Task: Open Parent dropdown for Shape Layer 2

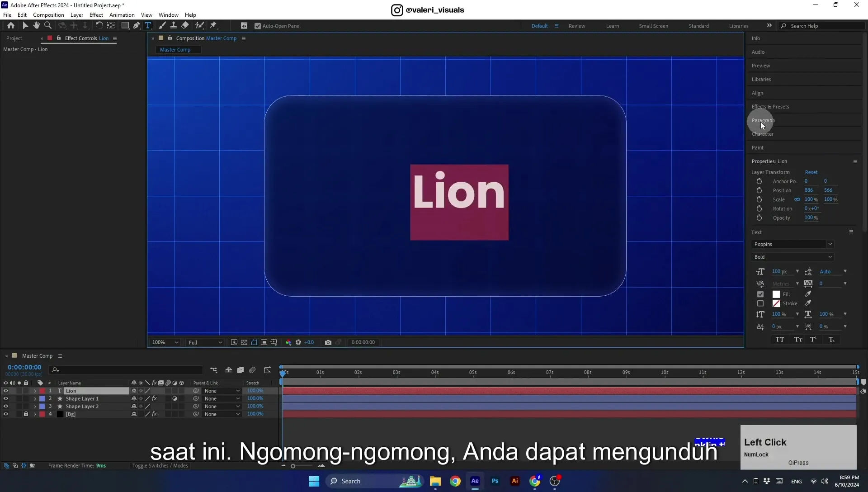Action: pyautogui.click(x=222, y=406)
